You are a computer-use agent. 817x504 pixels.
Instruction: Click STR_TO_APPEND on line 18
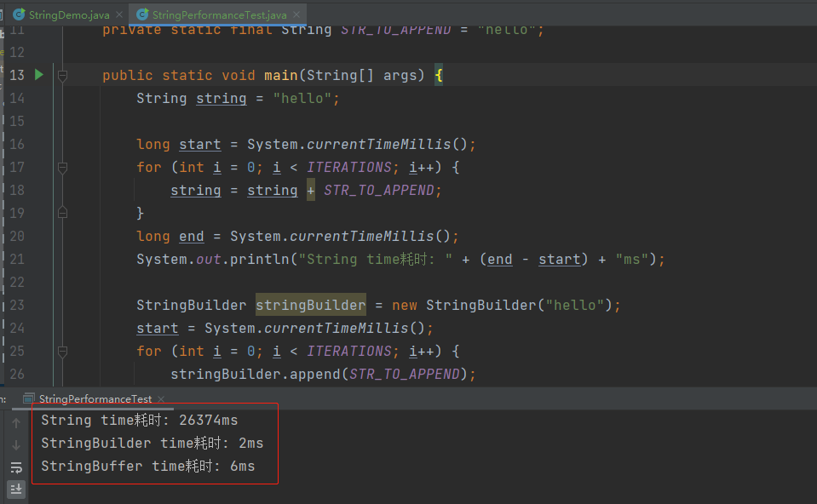click(379, 191)
